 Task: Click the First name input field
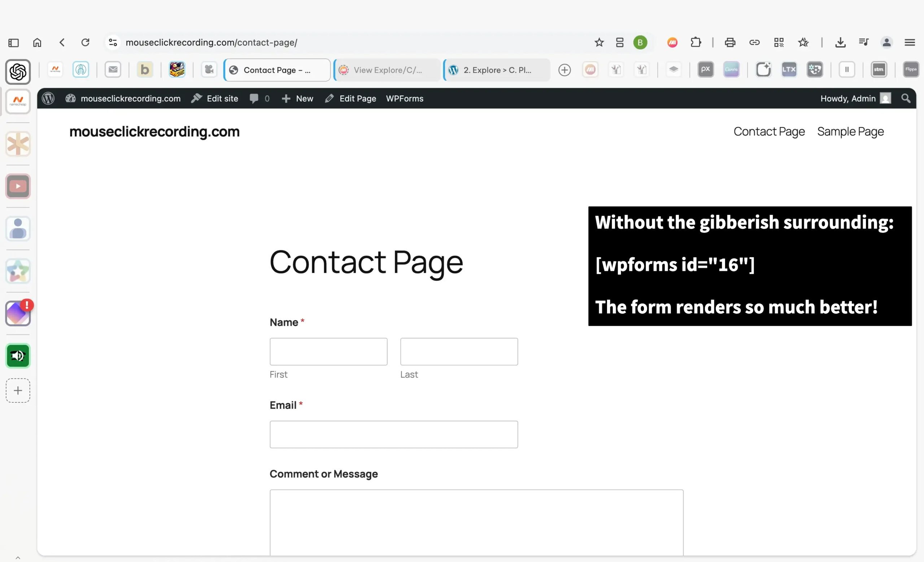[328, 351]
